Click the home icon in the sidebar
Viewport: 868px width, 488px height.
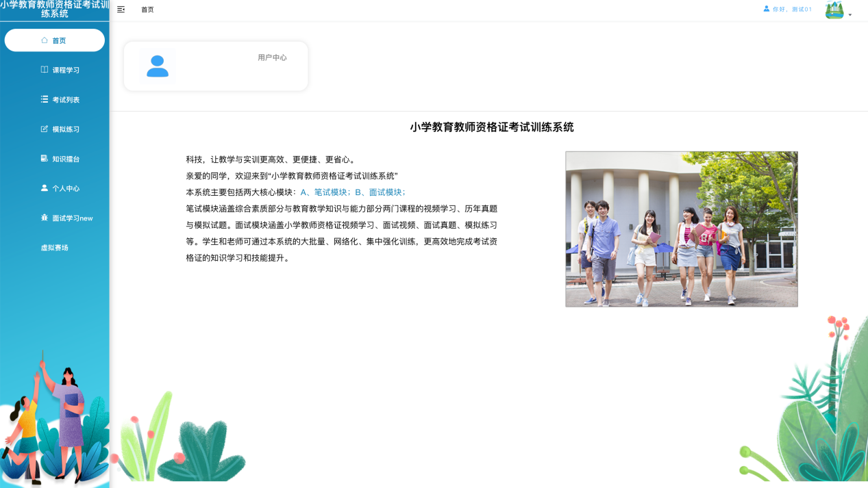pos(45,40)
